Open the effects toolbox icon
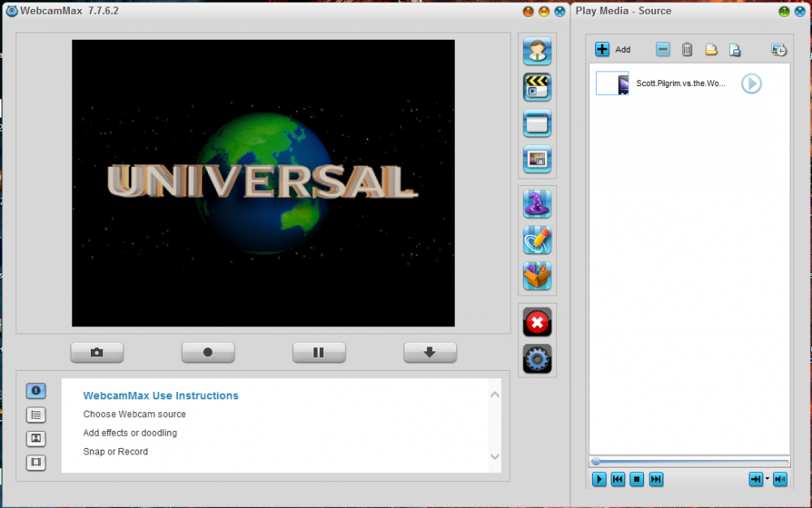This screenshot has width=812, height=508. [537, 276]
